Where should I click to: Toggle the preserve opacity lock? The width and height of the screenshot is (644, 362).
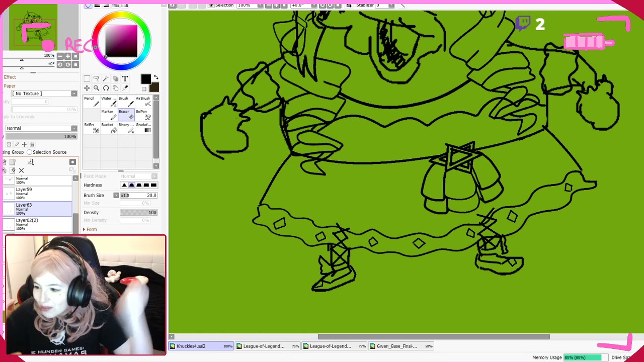tap(9, 144)
